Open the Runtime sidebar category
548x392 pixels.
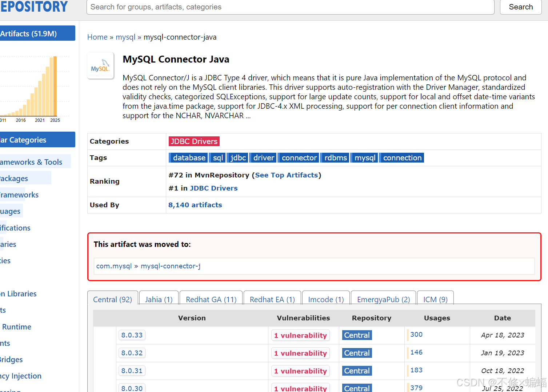[16, 327]
